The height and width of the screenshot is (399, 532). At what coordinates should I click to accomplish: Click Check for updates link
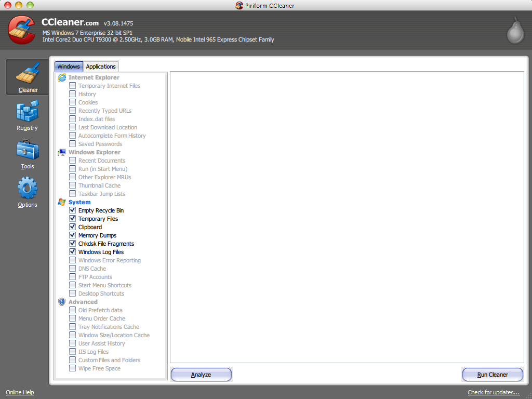point(494,392)
